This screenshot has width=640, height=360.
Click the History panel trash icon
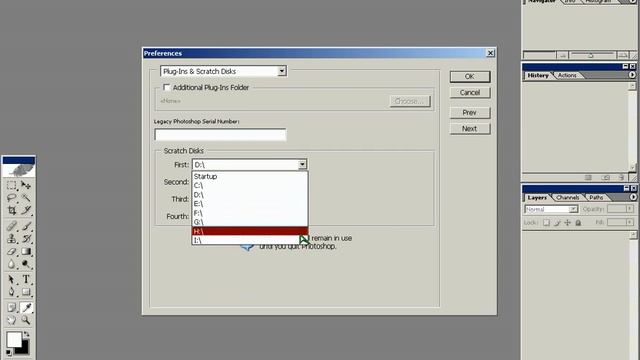pos(621,178)
